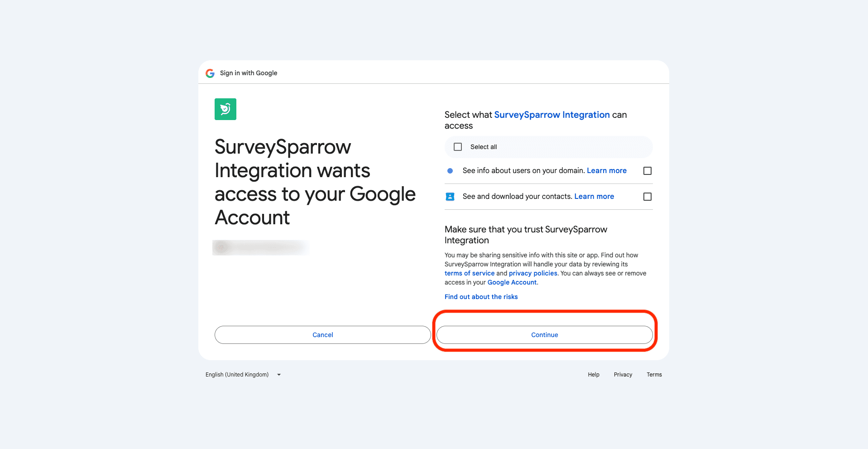Screen dimensions: 868x449
Task: Click the blurred account email chip
Action: point(261,247)
